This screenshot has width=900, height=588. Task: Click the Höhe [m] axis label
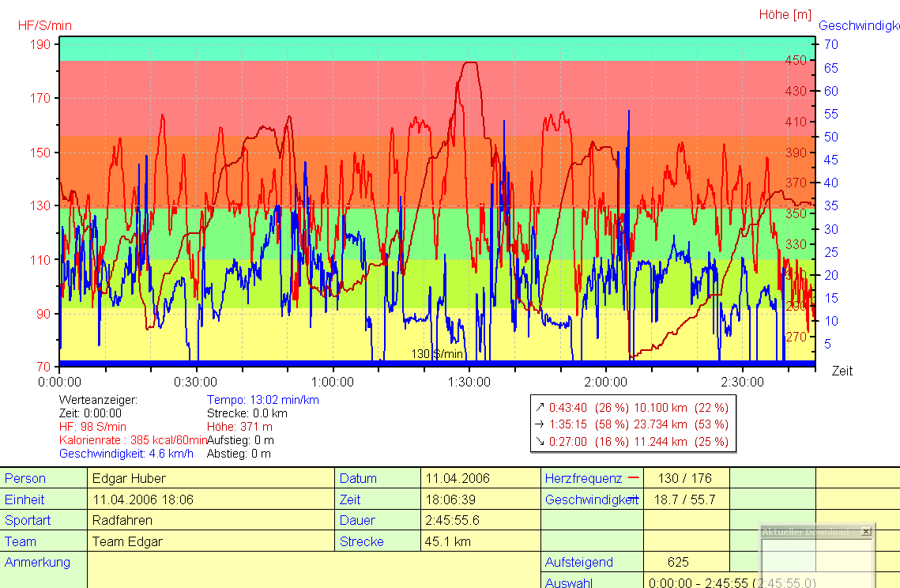point(785,14)
